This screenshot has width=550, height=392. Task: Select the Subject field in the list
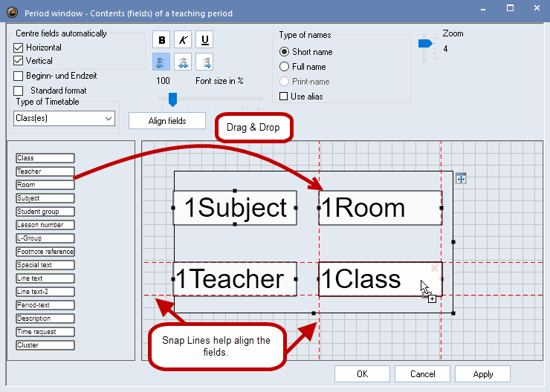click(45, 198)
